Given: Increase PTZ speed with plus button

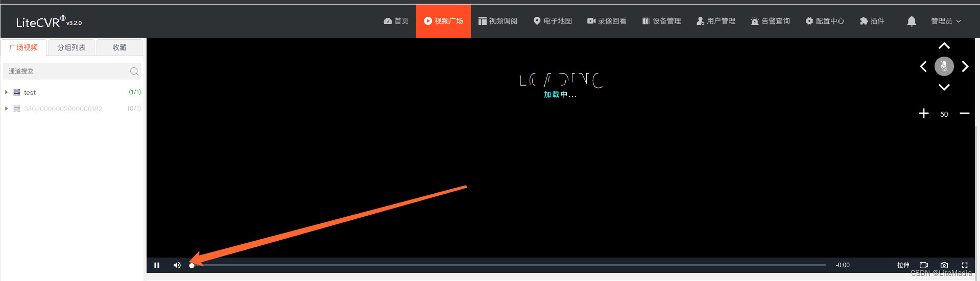Looking at the screenshot, I should [x=924, y=113].
